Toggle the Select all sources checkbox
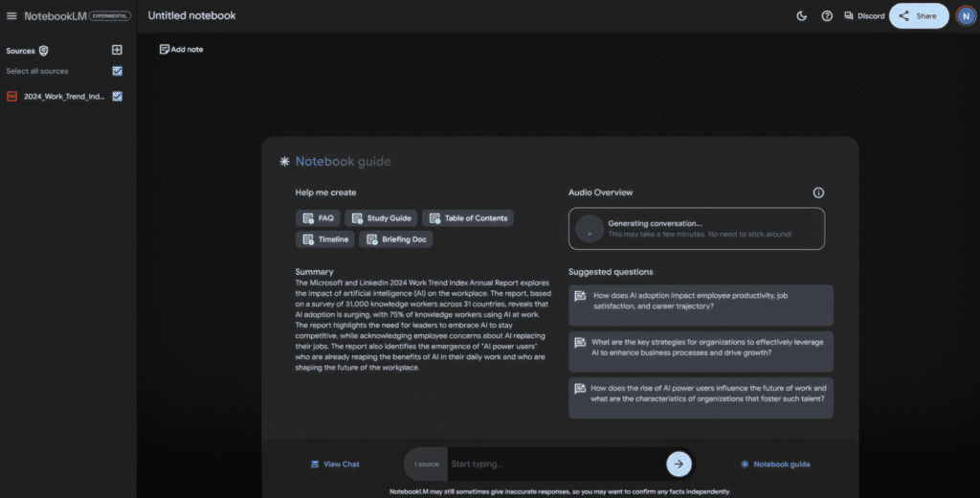The width and height of the screenshot is (980, 498). tap(117, 71)
